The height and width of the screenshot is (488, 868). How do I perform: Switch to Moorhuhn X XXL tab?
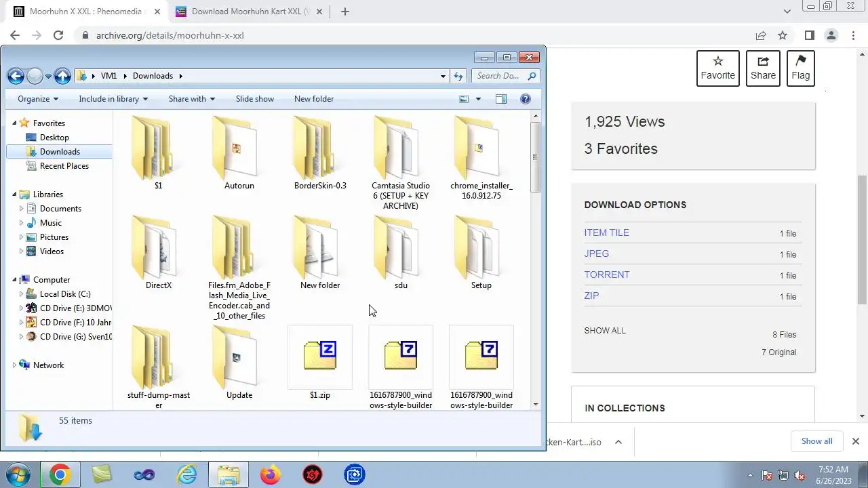[85, 12]
